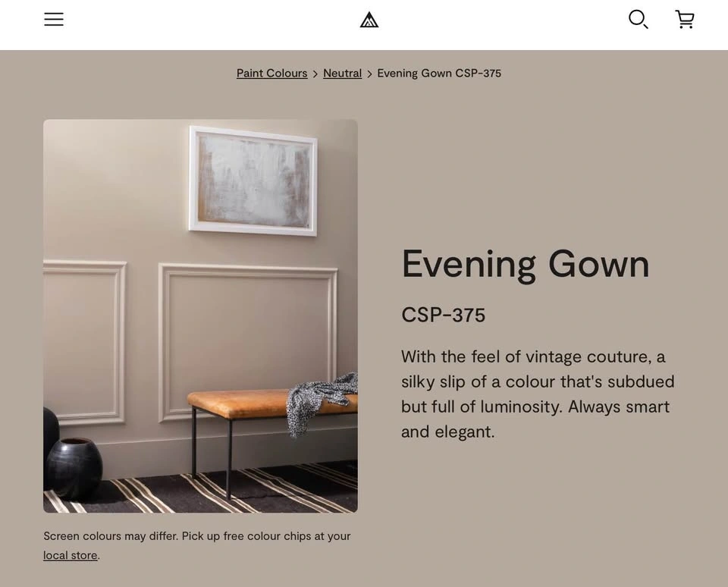
Task: Open search with the magnifier icon
Action: pos(639,20)
